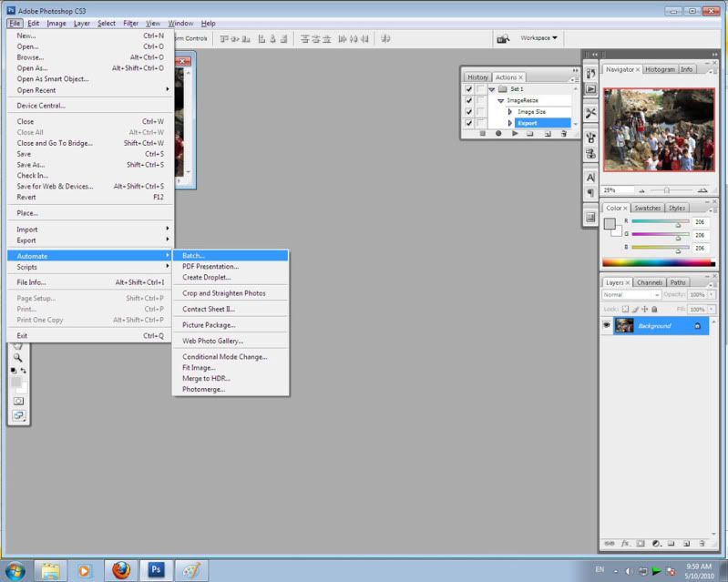Open the Paragraph dock icon
This screenshot has height=582, width=728.
[590, 192]
